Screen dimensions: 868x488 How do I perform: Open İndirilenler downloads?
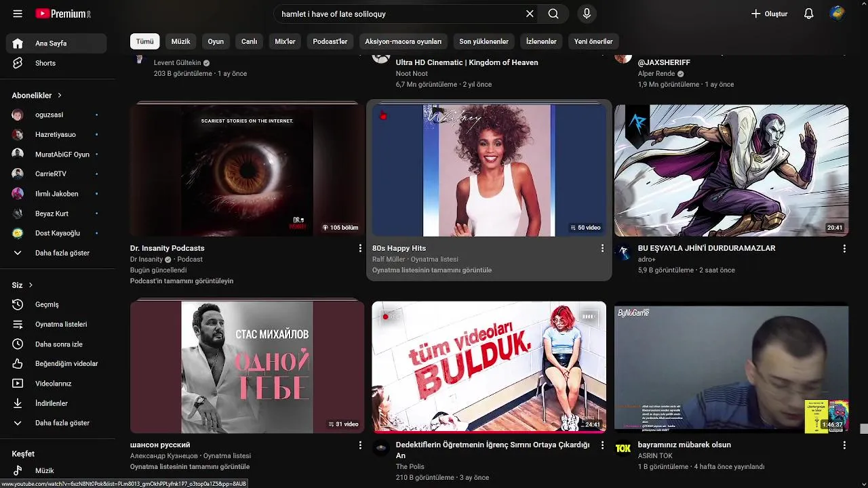(x=57, y=403)
